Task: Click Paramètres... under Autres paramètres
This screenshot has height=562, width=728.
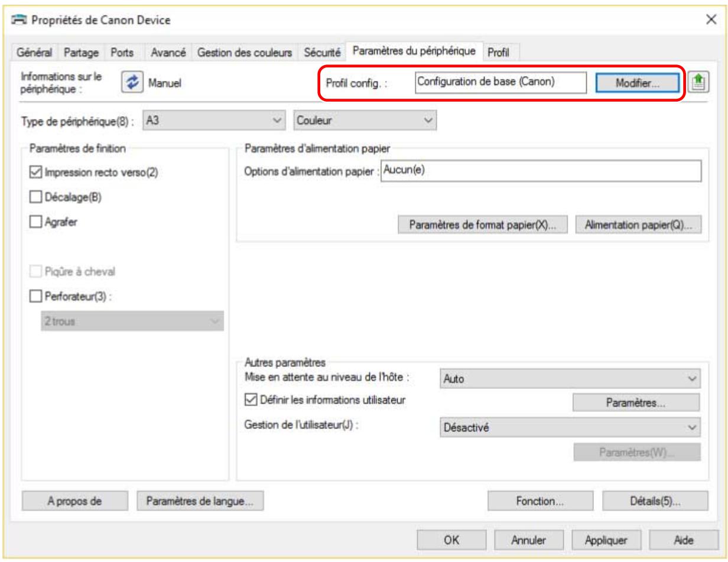Action: coord(636,403)
